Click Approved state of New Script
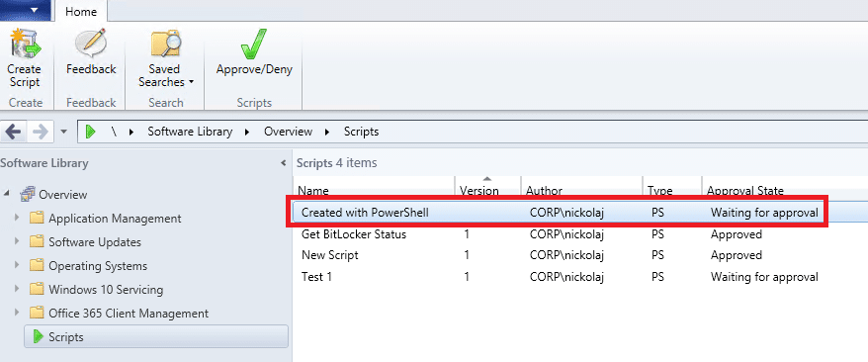Screen dimensions: 868x362 point(737,256)
